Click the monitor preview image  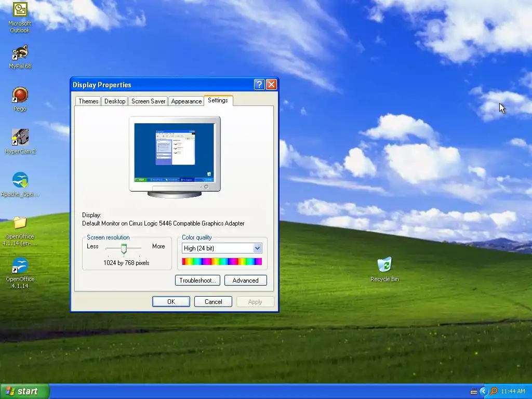tap(175, 157)
